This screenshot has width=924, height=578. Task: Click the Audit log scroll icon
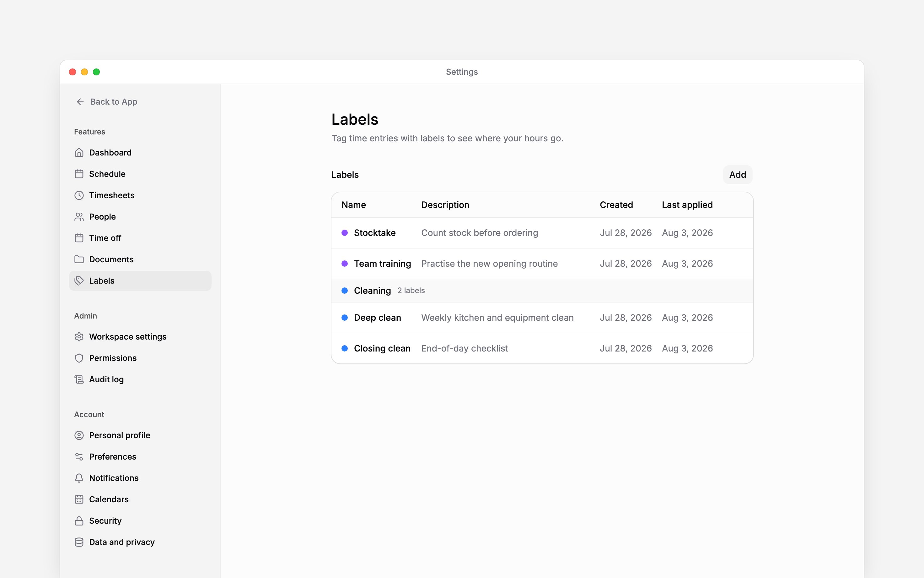[79, 379]
